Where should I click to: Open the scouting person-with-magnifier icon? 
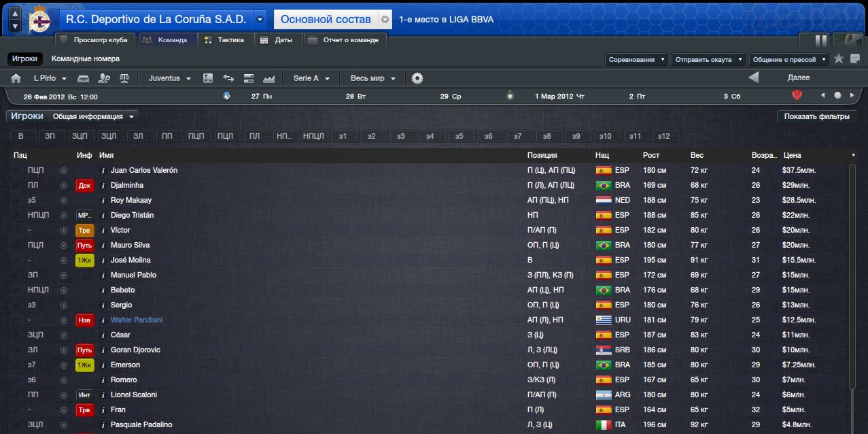pyautogui.click(x=105, y=78)
